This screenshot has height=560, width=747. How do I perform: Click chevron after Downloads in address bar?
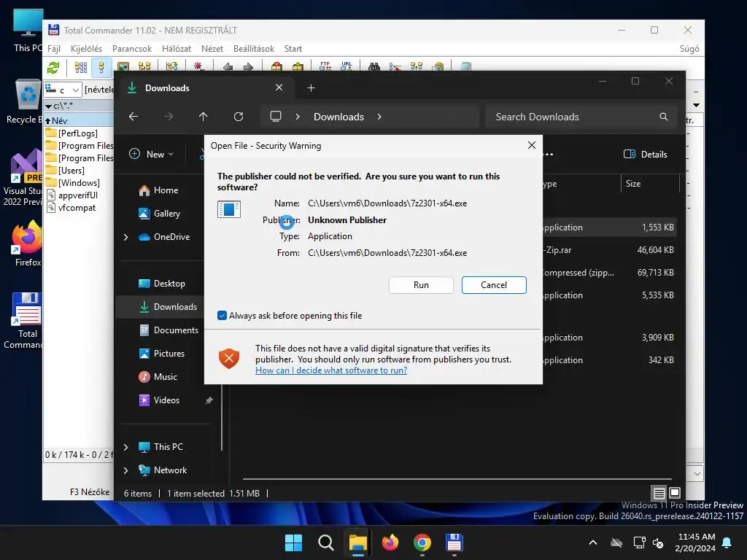tap(379, 117)
